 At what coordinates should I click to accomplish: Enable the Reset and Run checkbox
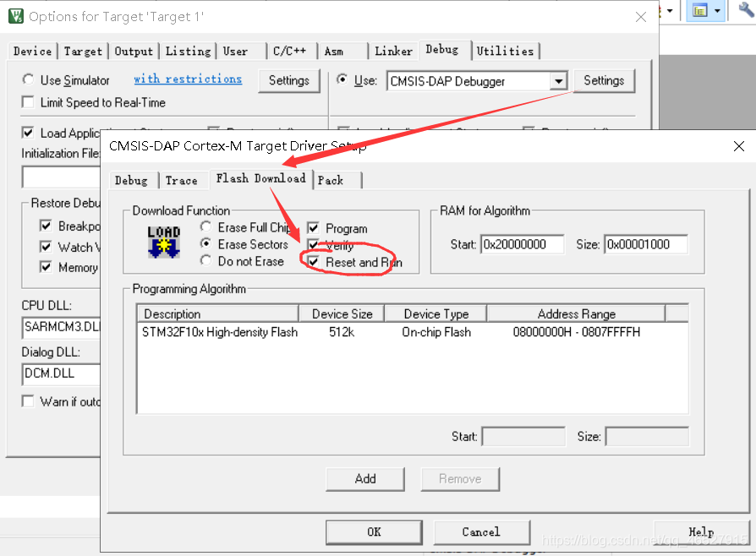(313, 262)
